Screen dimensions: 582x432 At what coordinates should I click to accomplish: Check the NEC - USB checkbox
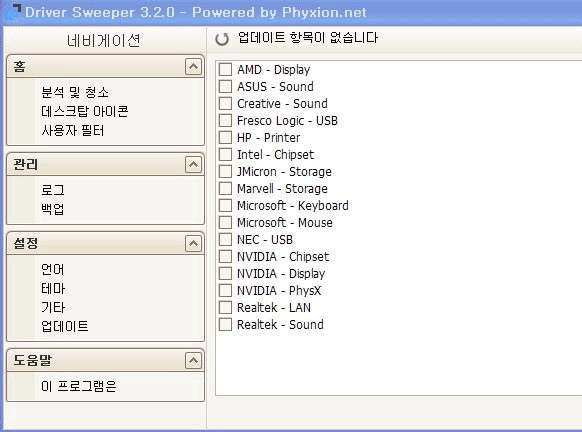pyautogui.click(x=225, y=240)
